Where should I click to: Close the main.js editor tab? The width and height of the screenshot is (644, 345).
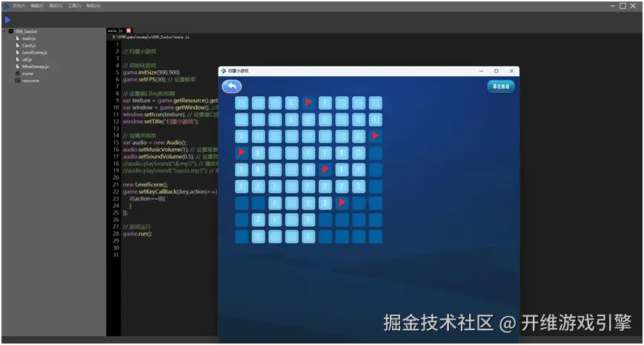(128, 30)
